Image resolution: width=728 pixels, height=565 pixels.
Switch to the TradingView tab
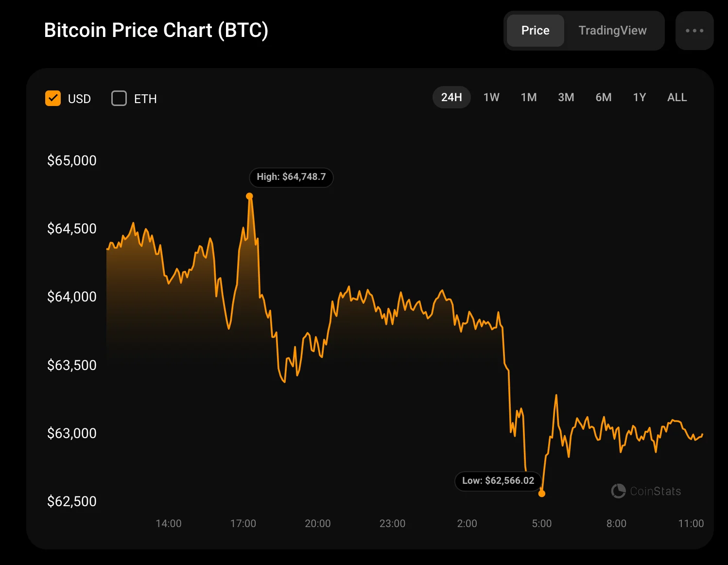tap(612, 31)
